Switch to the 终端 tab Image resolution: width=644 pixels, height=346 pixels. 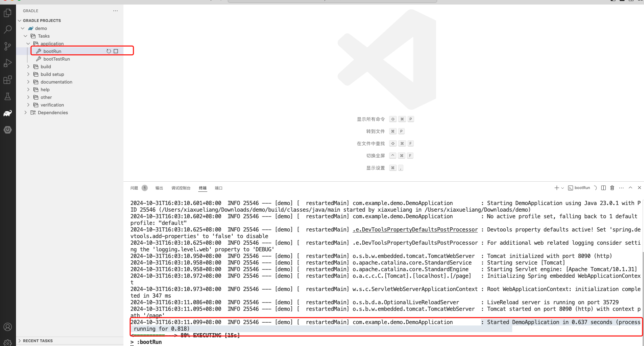tap(203, 188)
